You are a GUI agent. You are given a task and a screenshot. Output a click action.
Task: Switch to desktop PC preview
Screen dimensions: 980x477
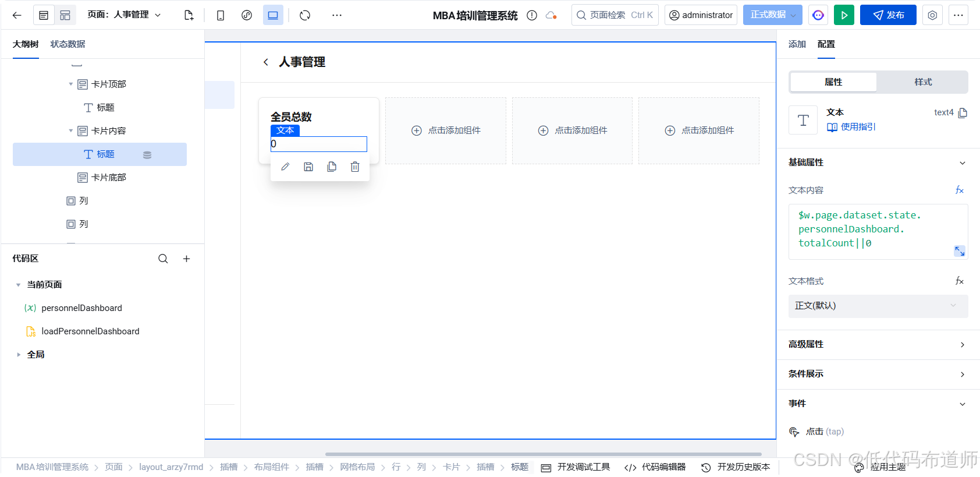[x=273, y=15]
